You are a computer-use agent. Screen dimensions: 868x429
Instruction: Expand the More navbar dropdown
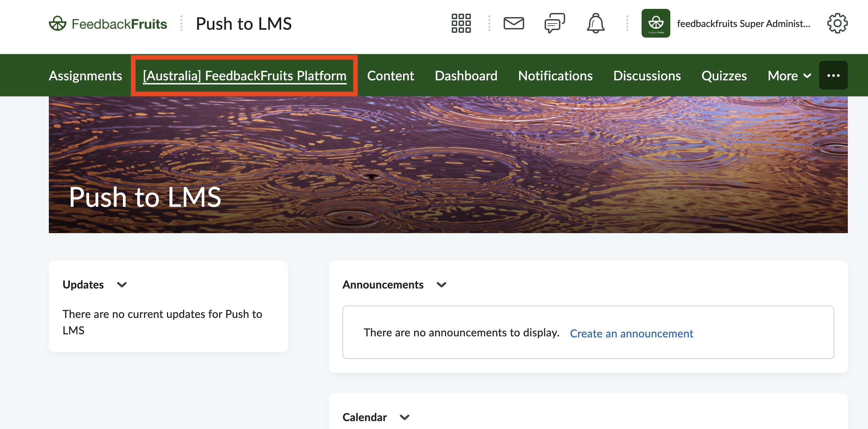pos(789,76)
